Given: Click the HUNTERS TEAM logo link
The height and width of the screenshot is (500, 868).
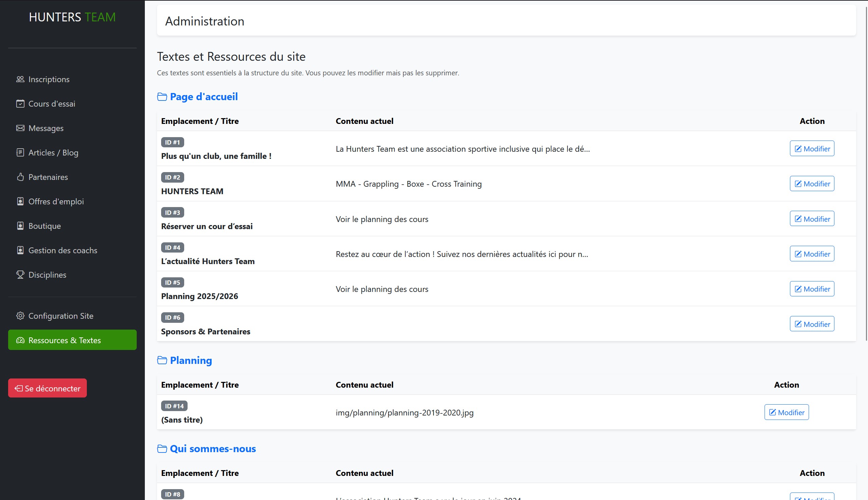Looking at the screenshot, I should point(72,17).
